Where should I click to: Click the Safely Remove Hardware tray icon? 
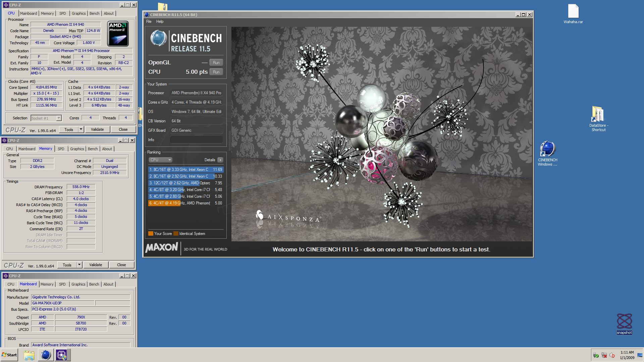click(596, 355)
